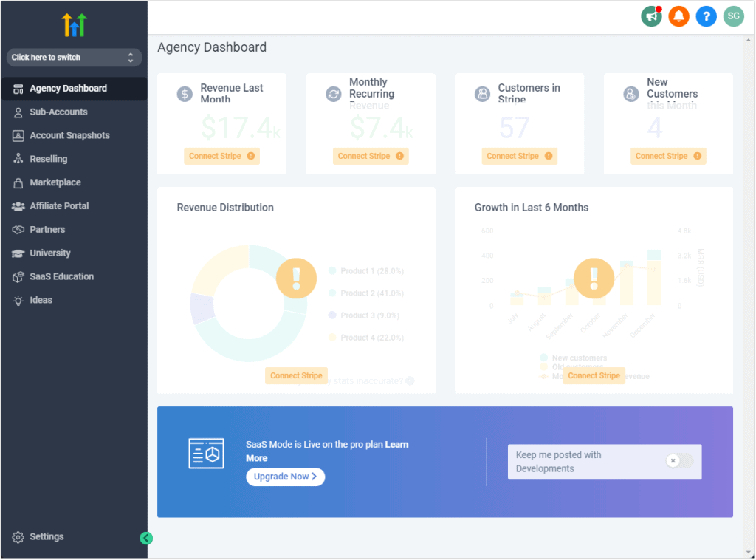The width and height of the screenshot is (756, 560).
Task: Click the $7.4k recurring revenue value
Action: pos(381,128)
